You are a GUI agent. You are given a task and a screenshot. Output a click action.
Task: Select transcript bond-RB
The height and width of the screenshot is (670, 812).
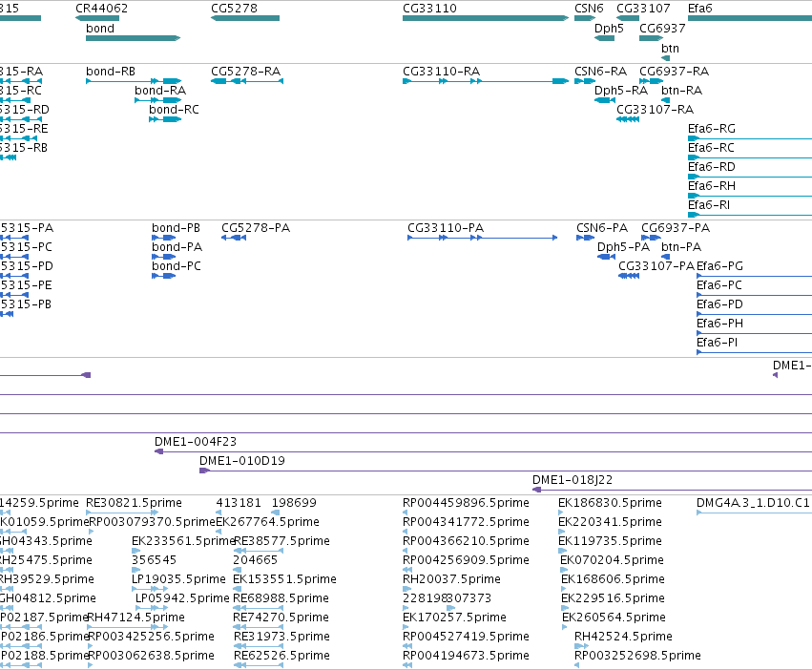tap(134, 81)
